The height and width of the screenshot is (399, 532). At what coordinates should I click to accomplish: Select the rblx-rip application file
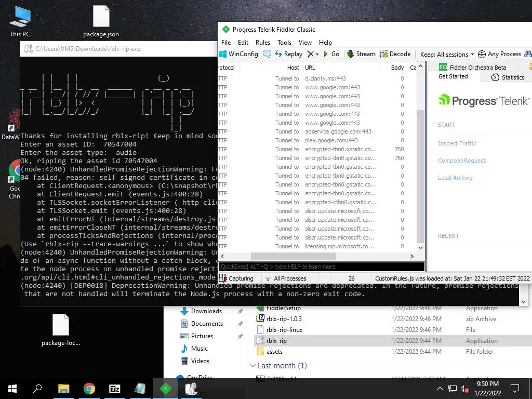276,341
